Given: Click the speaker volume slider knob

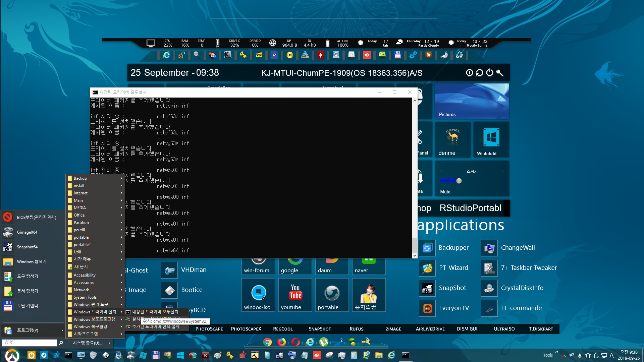Looking at the screenshot, I should 459,181.
